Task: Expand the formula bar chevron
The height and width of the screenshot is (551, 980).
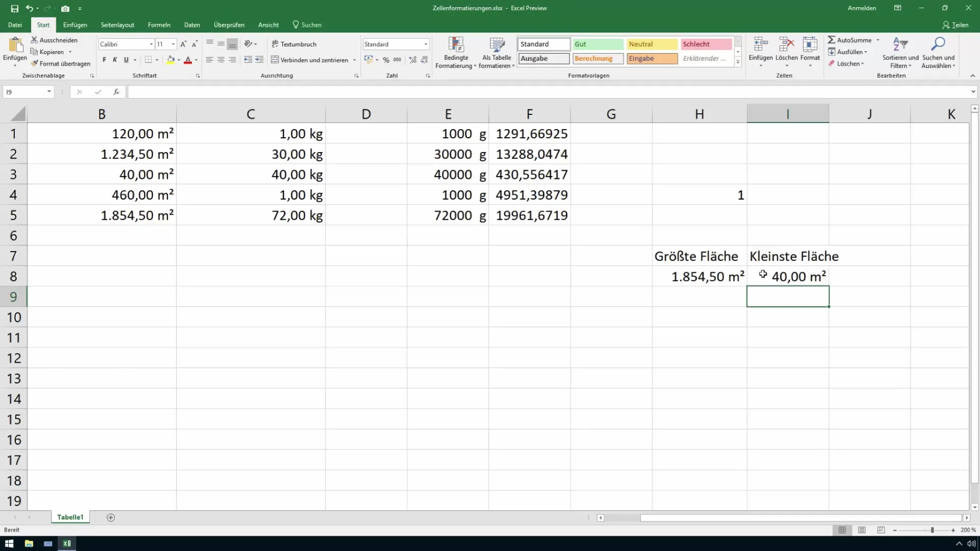Action: [x=973, y=92]
